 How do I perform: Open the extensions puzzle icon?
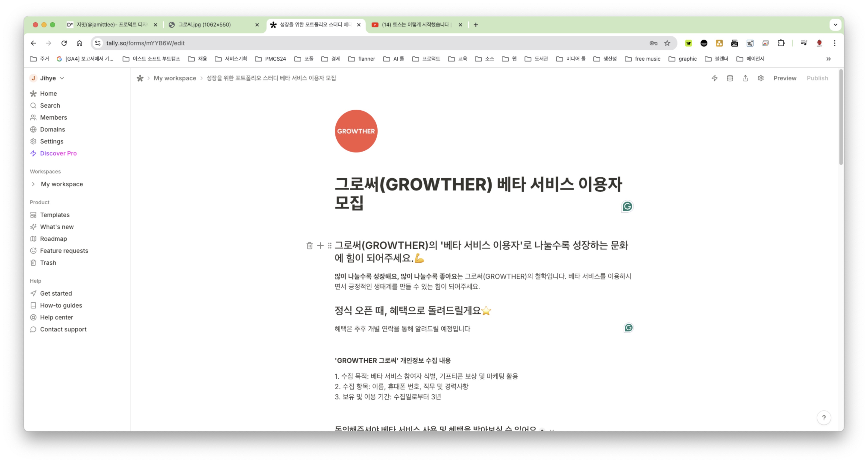click(781, 43)
